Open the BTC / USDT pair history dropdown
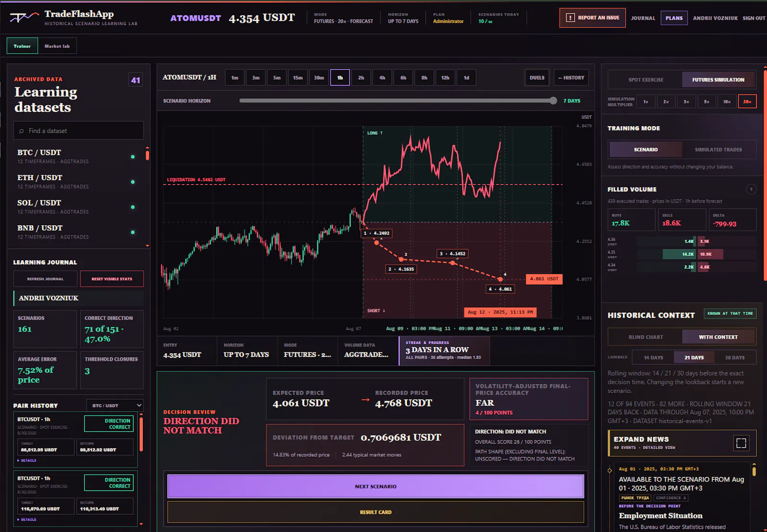767x532 pixels. point(115,405)
